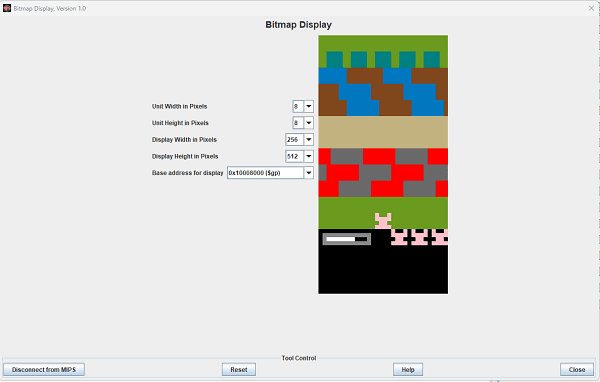The width and height of the screenshot is (600, 382).
Task: Open the Help button
Action: point(408,369)
